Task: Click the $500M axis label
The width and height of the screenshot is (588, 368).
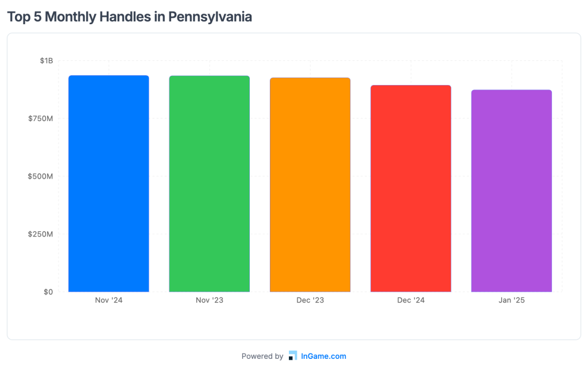Action: click(x=40, y=176)
